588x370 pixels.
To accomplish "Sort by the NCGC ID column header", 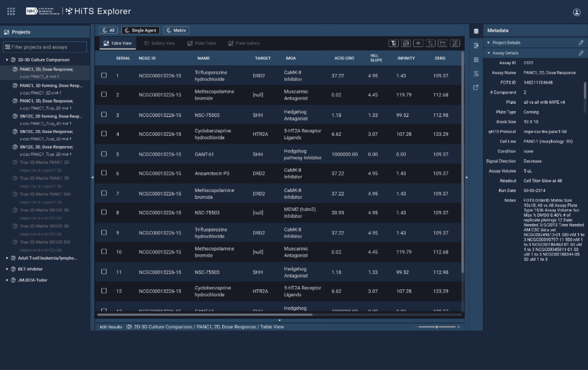I will [x=147, y=58].
